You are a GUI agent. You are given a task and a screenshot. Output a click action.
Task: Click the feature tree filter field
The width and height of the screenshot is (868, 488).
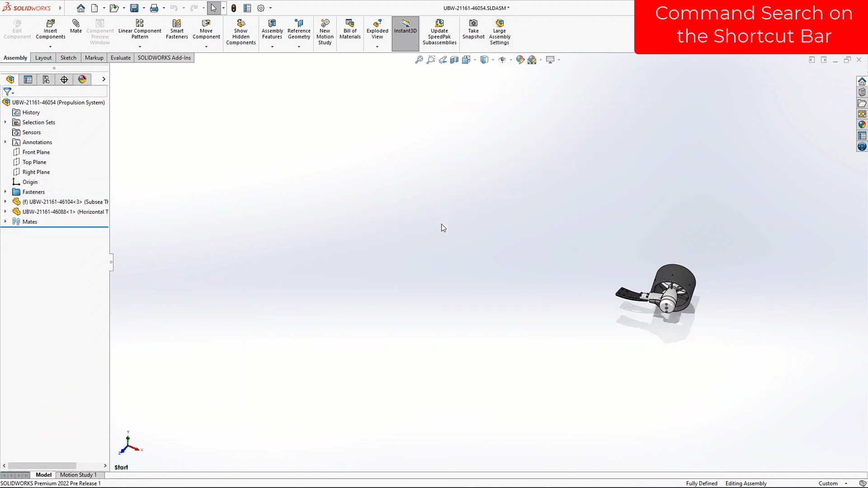pos(61,92)
